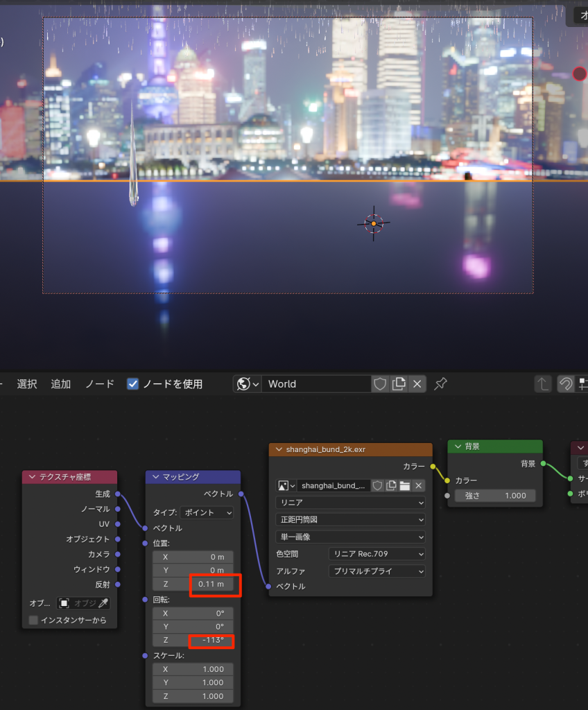Open the タイプ ポイント dropdown in Mapping node
The image size is (588, 710).
[207, 512]
